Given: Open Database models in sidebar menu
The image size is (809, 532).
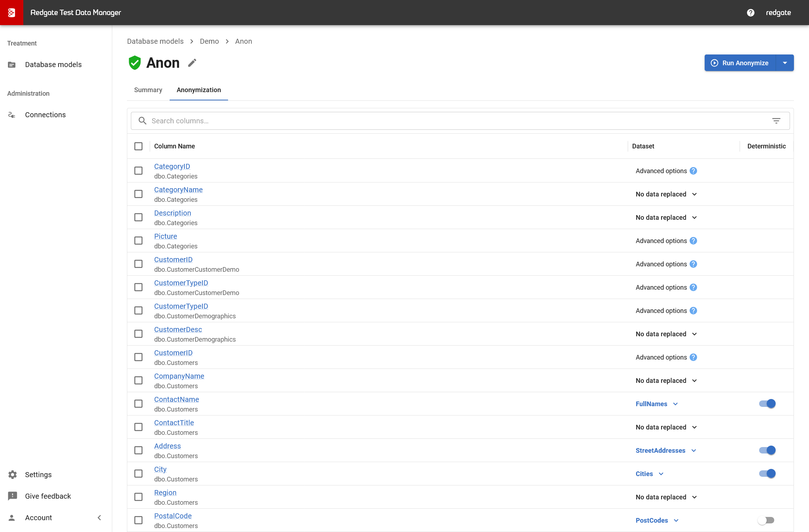Looking at the screenshot, I should coord(53,65).
